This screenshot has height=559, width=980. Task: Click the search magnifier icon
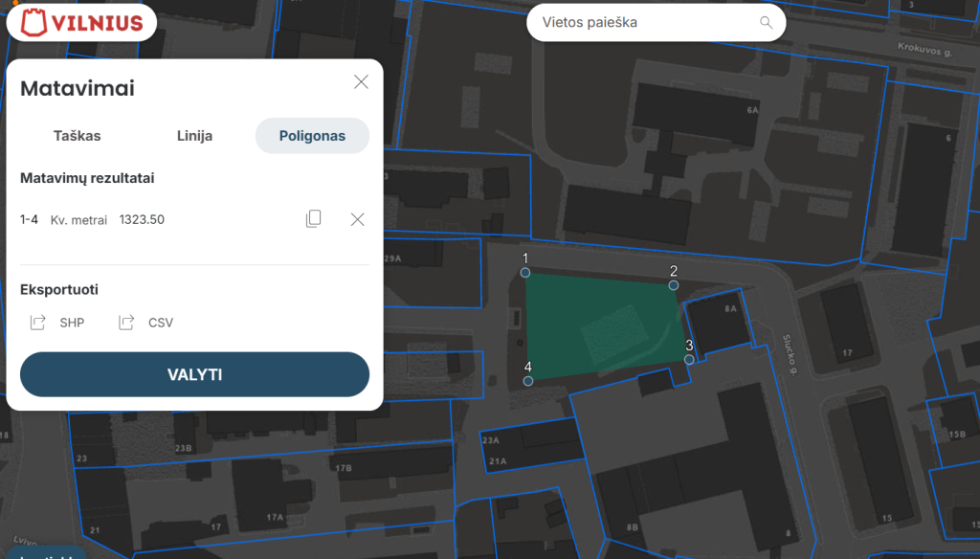[x=766, y=23]
